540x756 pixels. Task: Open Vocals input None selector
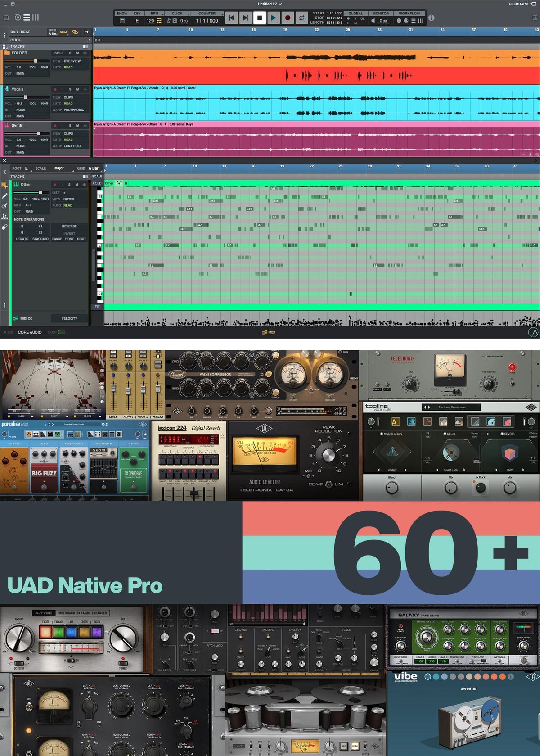click(21, 110)
